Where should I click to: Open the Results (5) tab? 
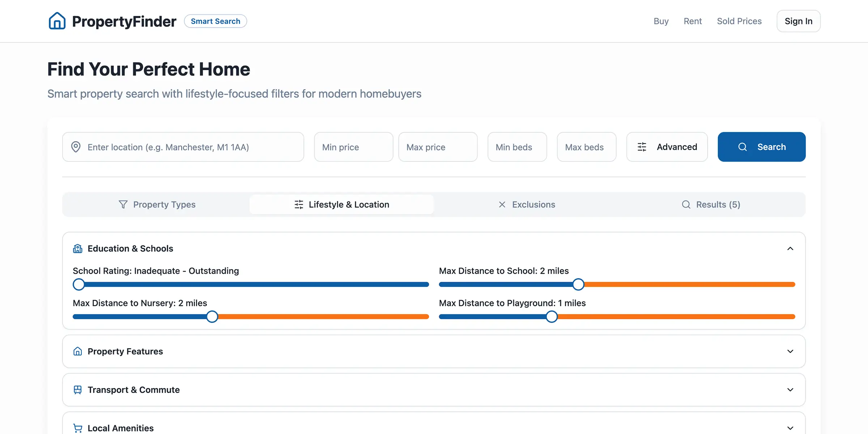pyautogui.click(x=718, y=204)
